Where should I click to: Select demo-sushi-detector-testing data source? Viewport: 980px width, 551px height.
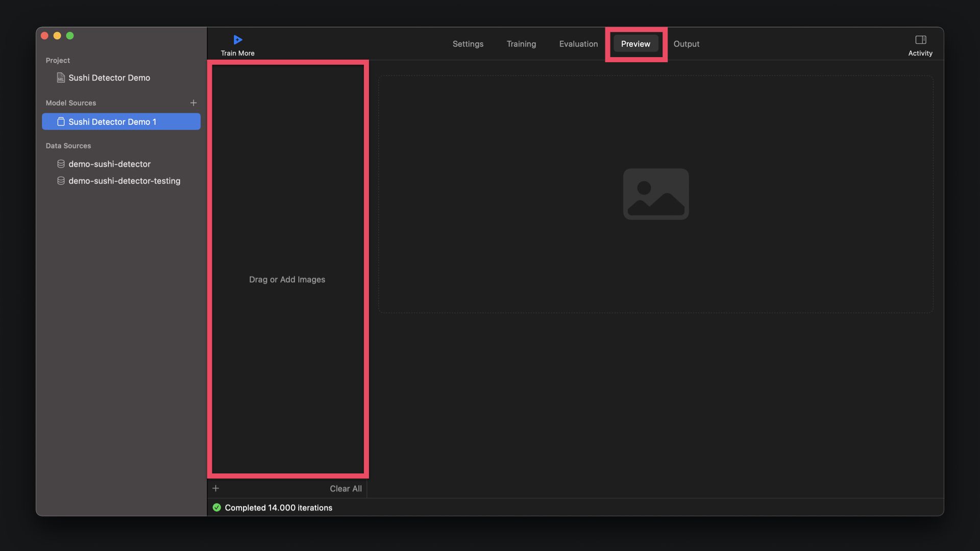[124, 181]
